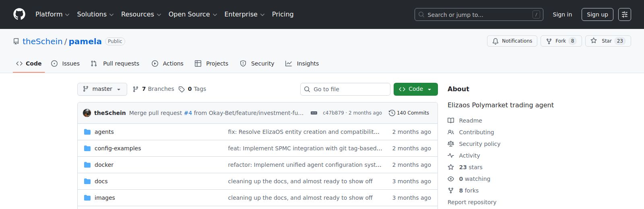Click the Sign up button
The image size is (644, 209).
pos(597,14)
